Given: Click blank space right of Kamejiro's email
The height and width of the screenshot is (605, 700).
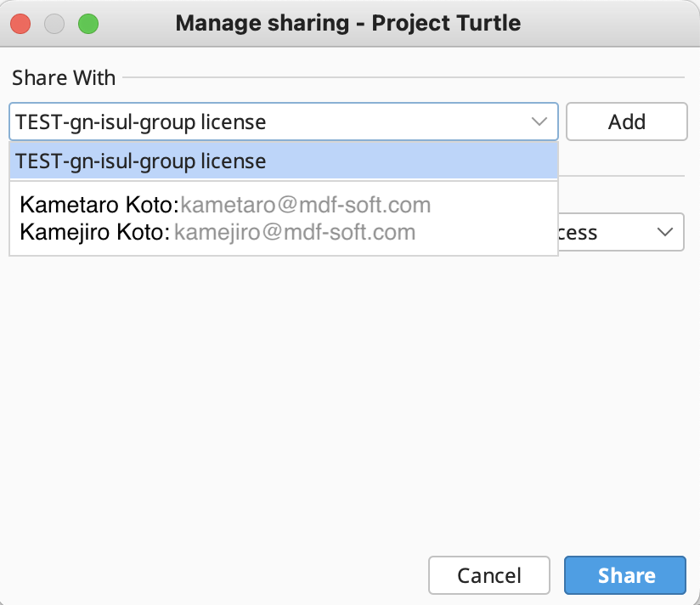Looking at the screenshot, I should (484, 233).
